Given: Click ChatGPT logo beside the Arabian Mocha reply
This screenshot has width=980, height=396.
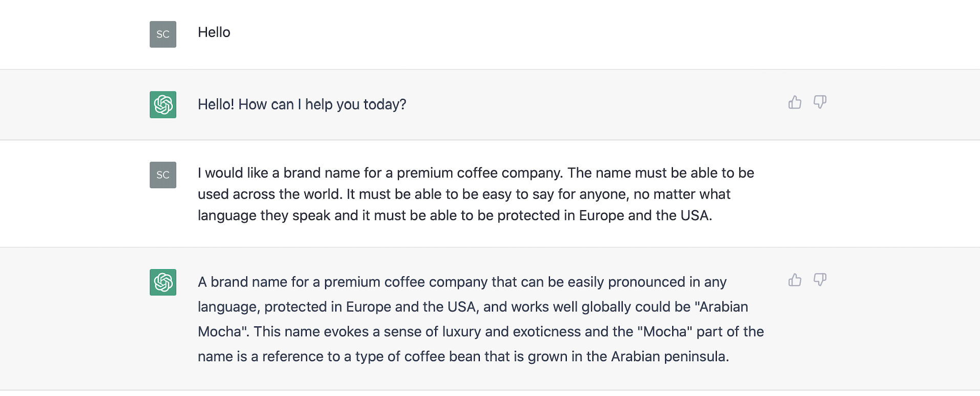Looking at the screenshot, I should [x=163, y=282].
